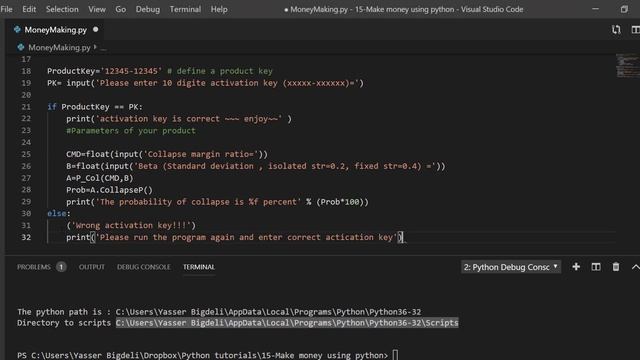Viewport: 640px width, 360px height.
Task: Click 'if ProductKey == PK:' line
Action: [95, 107]
